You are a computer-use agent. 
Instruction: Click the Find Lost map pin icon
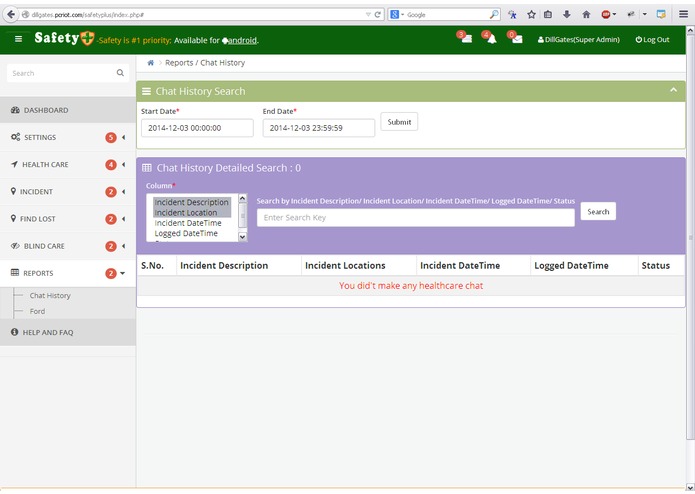(x=13, y=218)
